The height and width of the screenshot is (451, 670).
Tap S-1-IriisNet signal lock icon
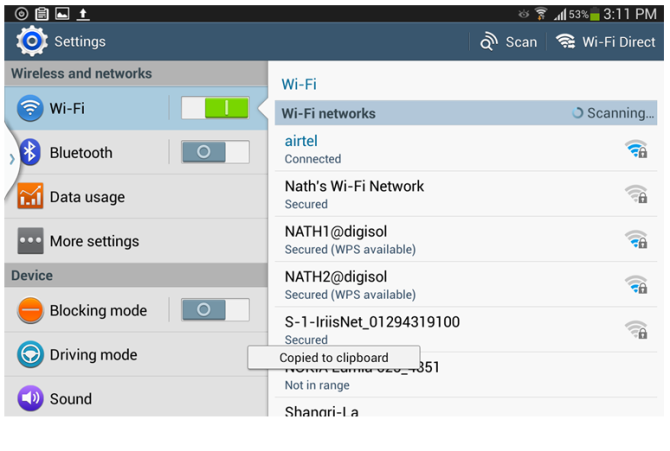636,330
